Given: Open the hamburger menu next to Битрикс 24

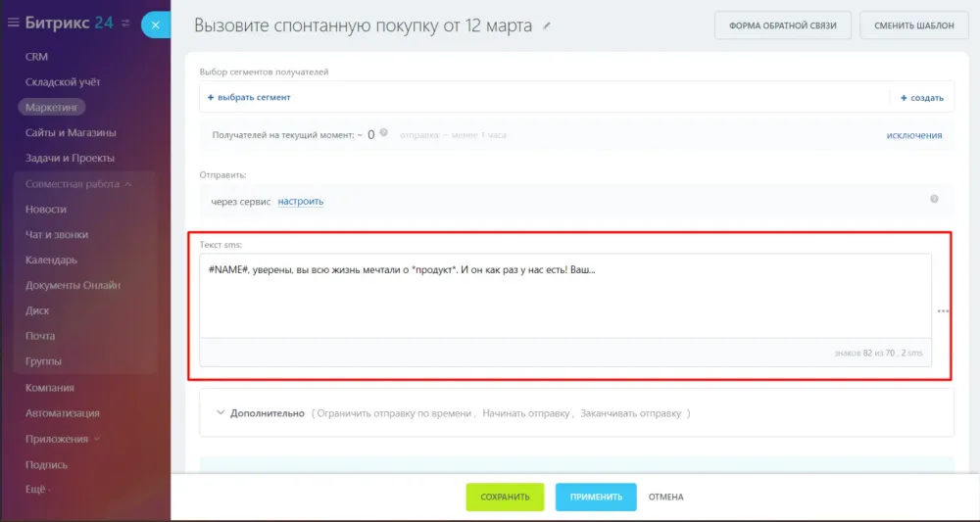Looking at the screenshot, I should [13, 24].
